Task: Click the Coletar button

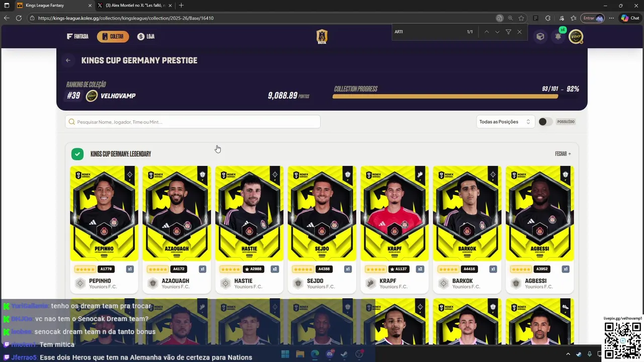Action: coord(113,37)
